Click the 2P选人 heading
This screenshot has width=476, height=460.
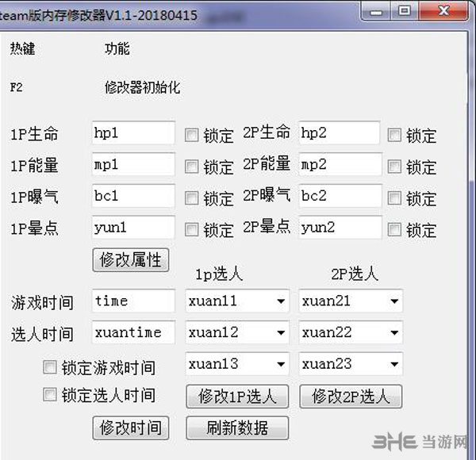click(x=355, y=274)
